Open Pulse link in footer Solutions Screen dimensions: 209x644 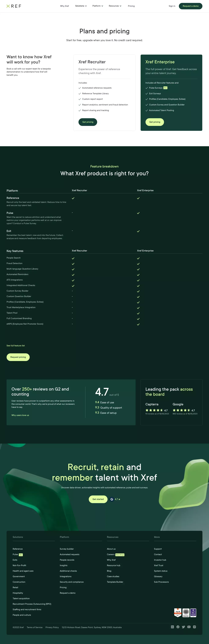[15, 555]
